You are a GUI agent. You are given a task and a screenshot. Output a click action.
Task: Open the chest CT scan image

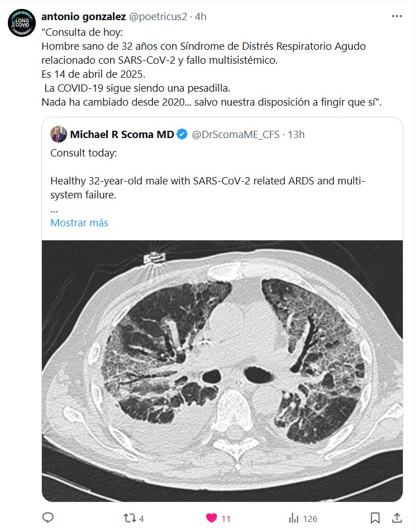[222, 369]
